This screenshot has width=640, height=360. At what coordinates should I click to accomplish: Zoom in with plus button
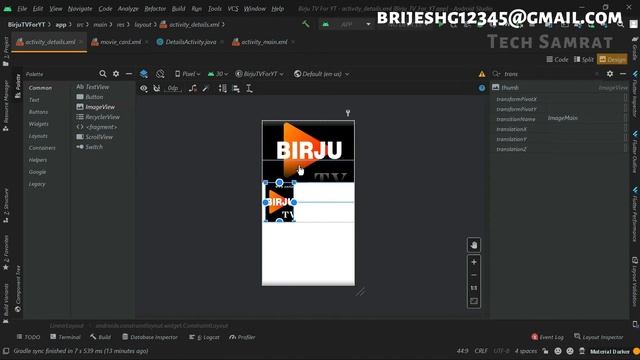point(474,262)
